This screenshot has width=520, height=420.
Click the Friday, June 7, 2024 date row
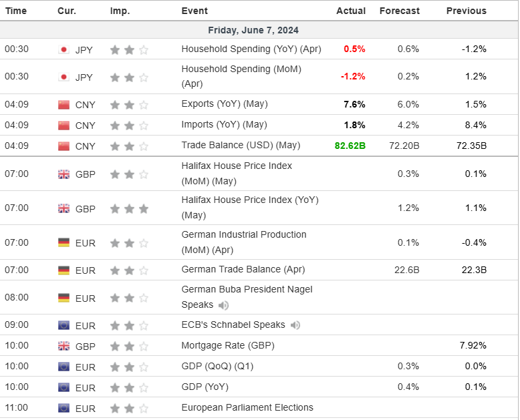point(253,30)
